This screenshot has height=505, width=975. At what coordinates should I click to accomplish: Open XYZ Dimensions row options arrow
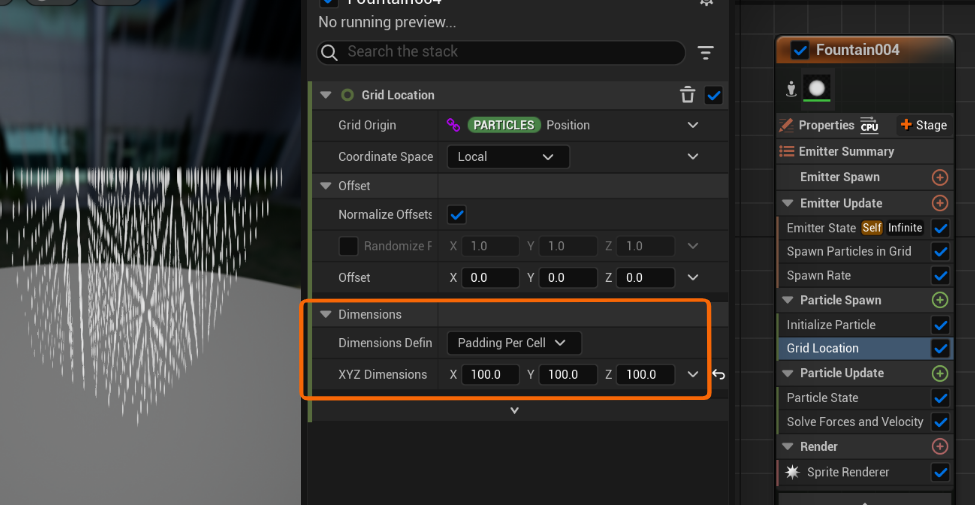[693, 374]
